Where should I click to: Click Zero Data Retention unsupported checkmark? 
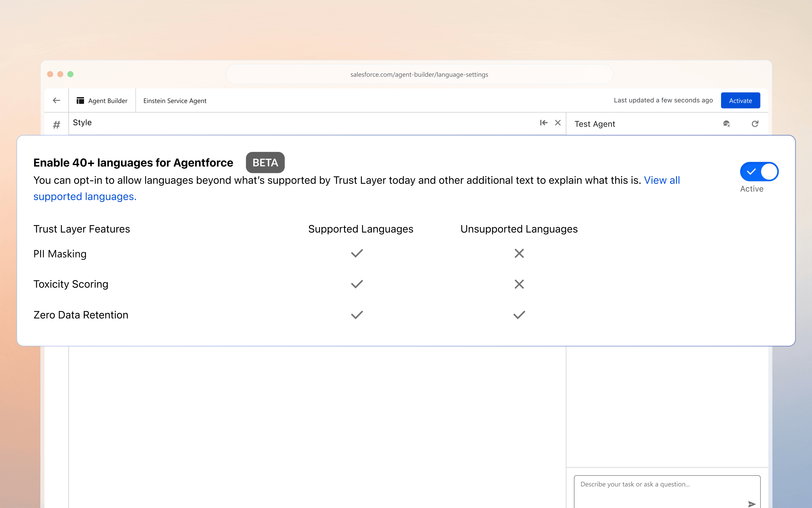519,315
